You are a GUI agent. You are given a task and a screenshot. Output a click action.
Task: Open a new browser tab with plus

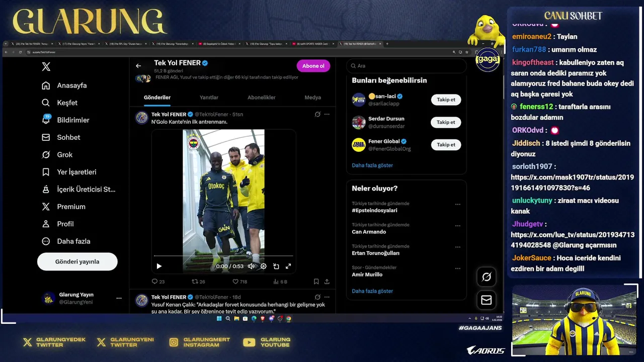[387, 44]
